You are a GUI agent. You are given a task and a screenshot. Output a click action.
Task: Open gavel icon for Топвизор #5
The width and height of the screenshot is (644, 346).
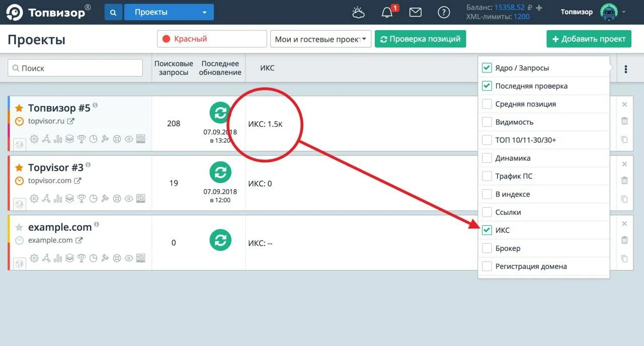tap(105, 139)
